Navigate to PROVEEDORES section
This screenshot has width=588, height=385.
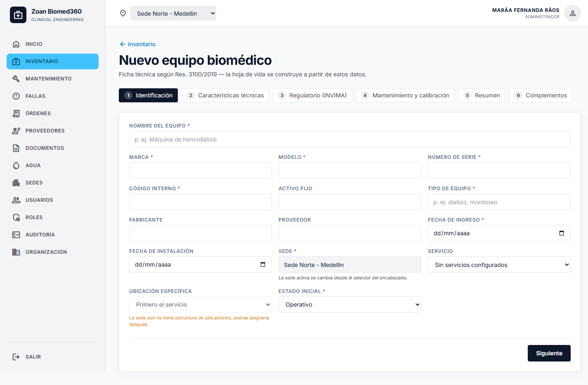pyautogui.click(x=53, y=131)
